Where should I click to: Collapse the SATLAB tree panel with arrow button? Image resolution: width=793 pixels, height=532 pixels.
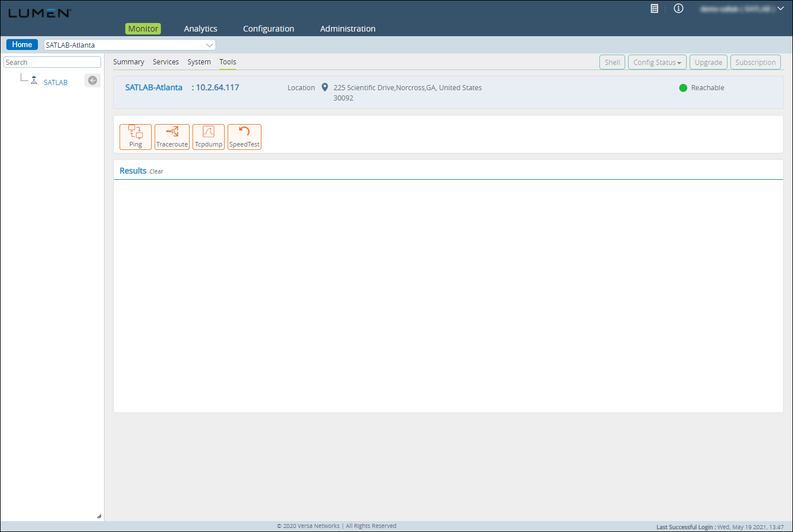[x=92, y=80]
